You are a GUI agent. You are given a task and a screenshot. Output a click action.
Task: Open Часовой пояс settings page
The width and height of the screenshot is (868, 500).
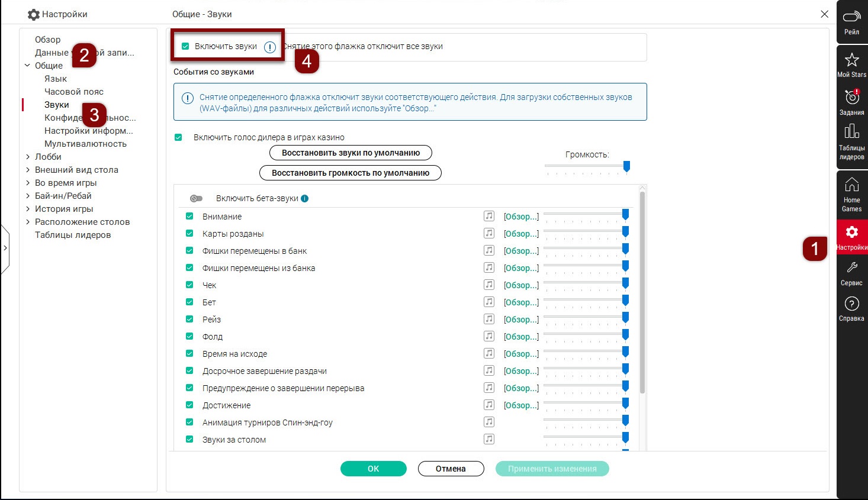tap(74, 92)
